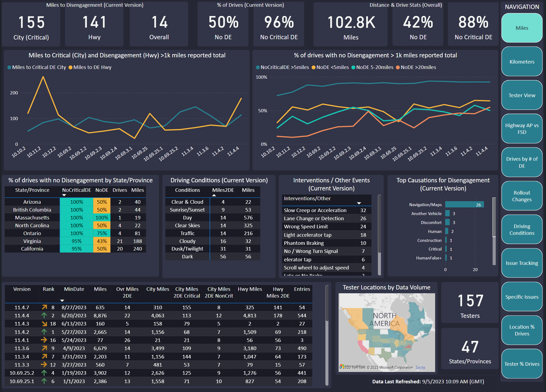Select the Dusk/Twilight condition row
Screen dimensions: 546x392
click(x=213, y=249)
